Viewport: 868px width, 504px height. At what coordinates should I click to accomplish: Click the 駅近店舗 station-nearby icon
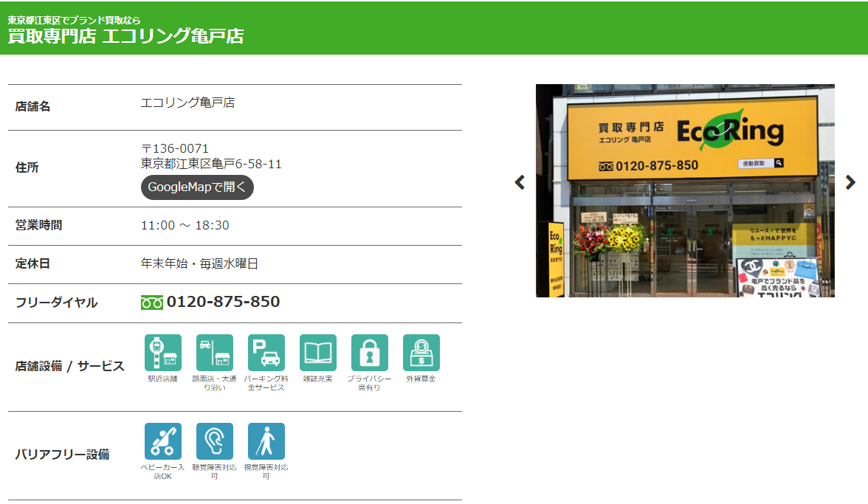point(162,353)
